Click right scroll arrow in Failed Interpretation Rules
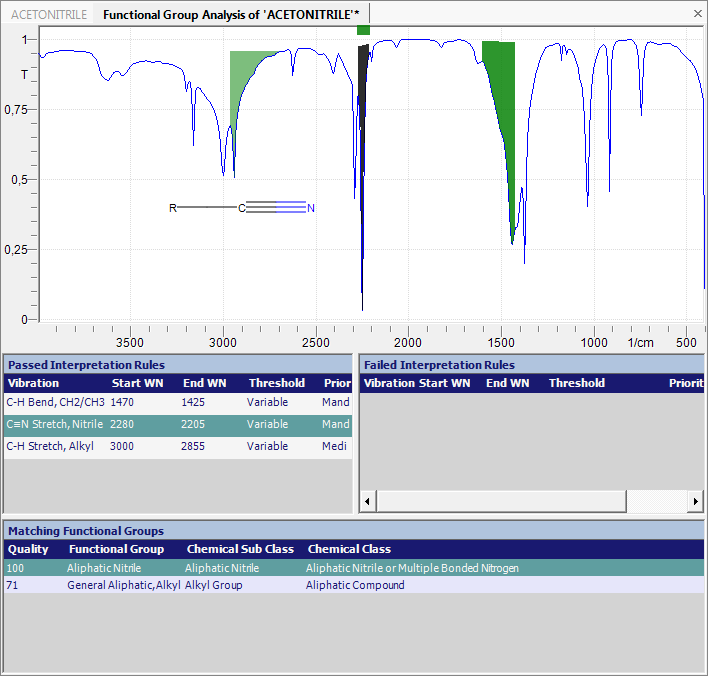Image resolution: width=708 pixels, height=676 pixels. (x=695, y=501)
